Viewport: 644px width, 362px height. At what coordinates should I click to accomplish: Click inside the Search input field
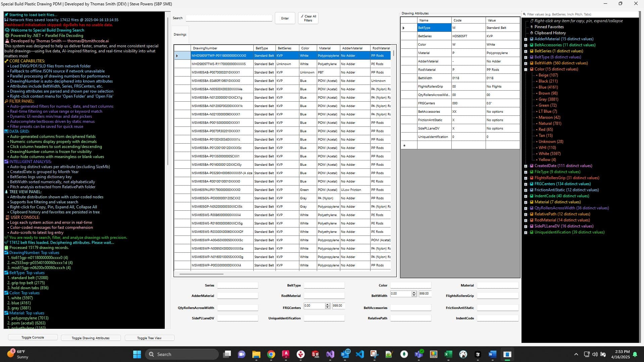coord(229,18)
